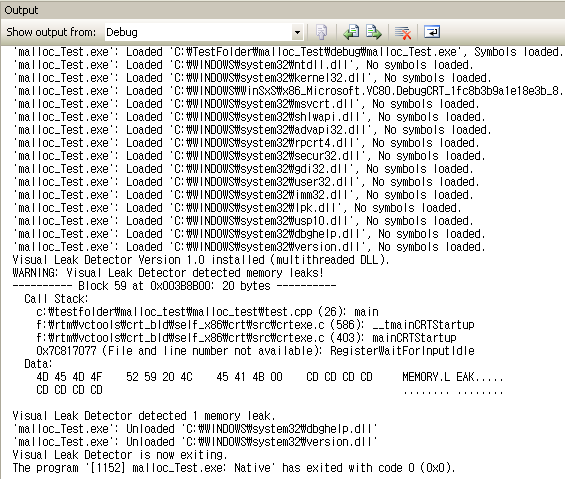Go to the next message icon
The image size is (566, 479).
pos(374,32)
